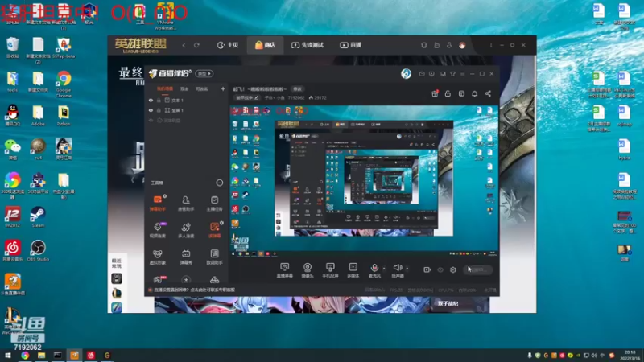Open the 歌词助手 tool icon
This screenshot has width=644, height=362.
[214, 257]
